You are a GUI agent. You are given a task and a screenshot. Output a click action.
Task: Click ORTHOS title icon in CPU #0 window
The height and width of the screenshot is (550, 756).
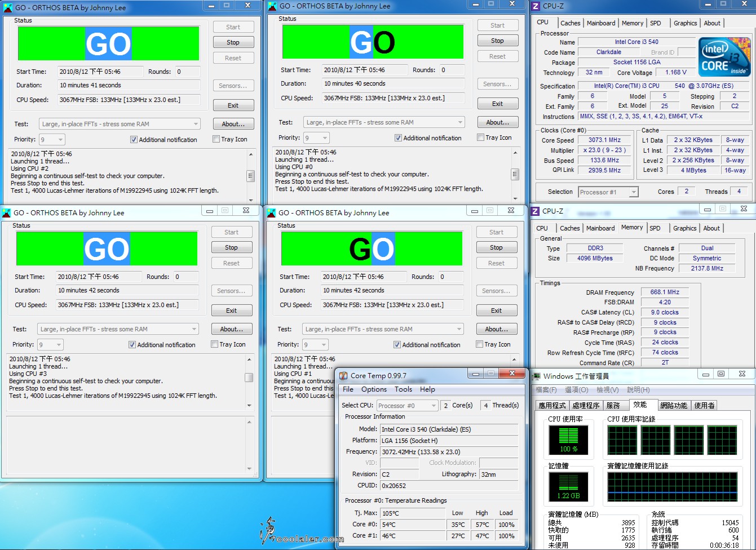point(273,6)
